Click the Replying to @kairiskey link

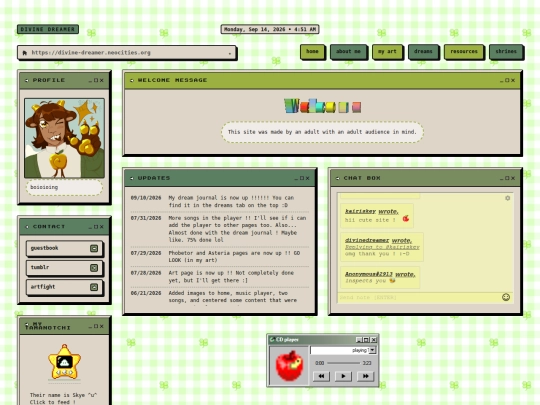pos(382,247)
